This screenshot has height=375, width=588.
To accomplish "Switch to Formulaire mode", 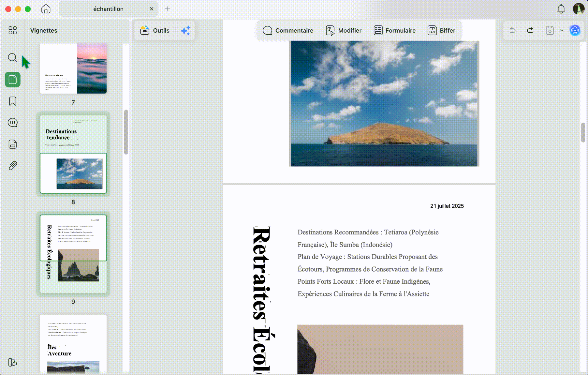I will pyautogui.click(x=394, y=30).
